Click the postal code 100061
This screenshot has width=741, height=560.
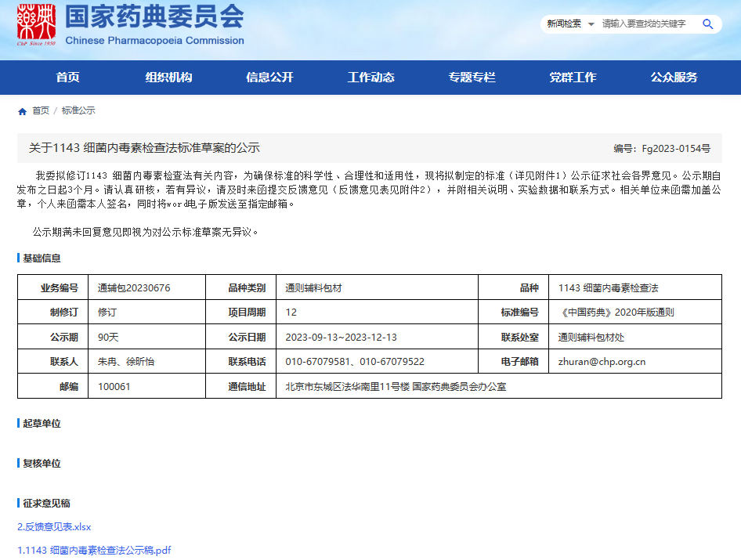[x=114, y=387]
